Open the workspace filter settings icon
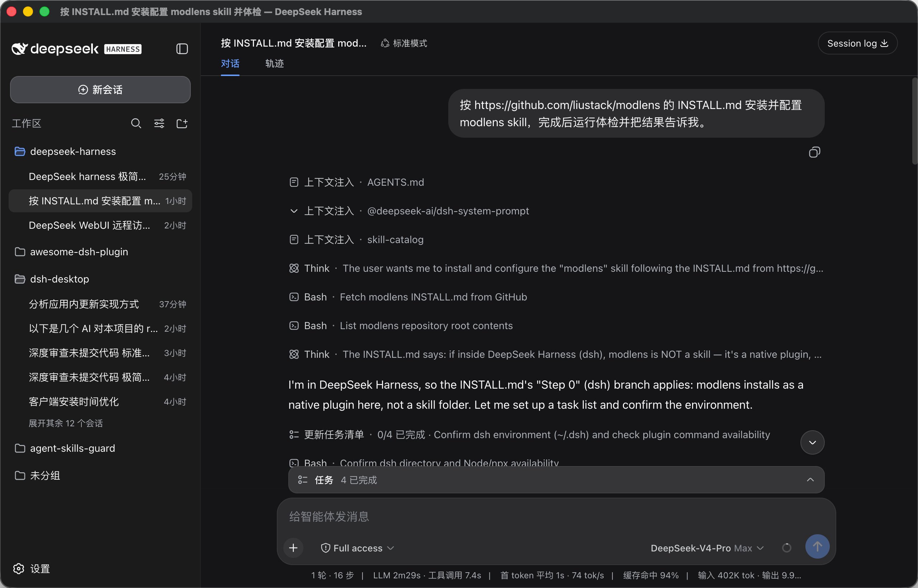 (x=159, y=123)
